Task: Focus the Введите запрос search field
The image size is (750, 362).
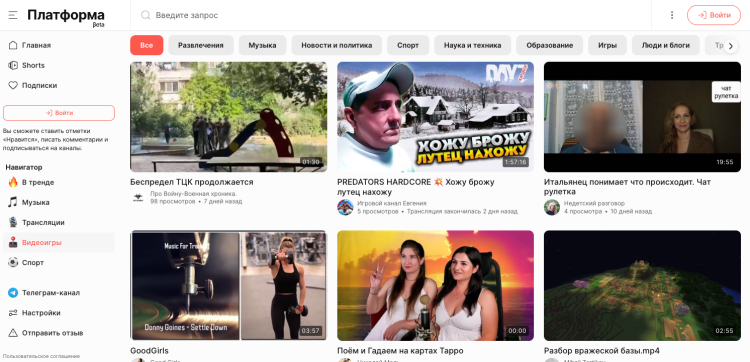Action: pos(392,15)
